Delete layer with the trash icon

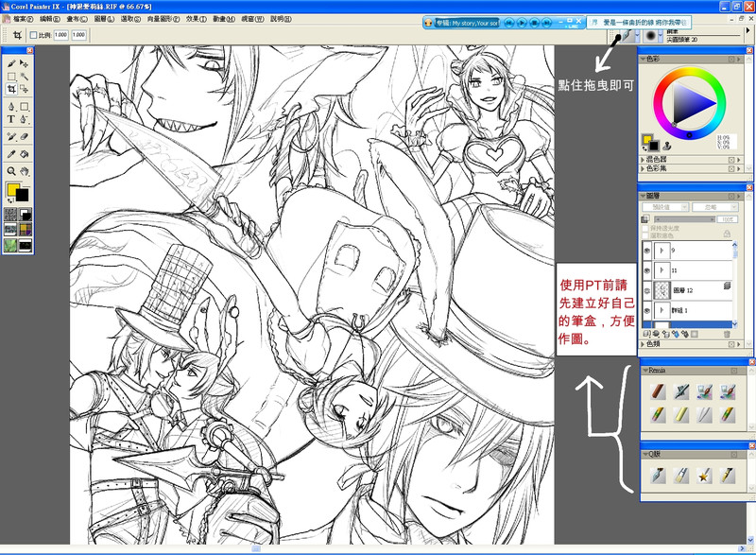point(727,334)
